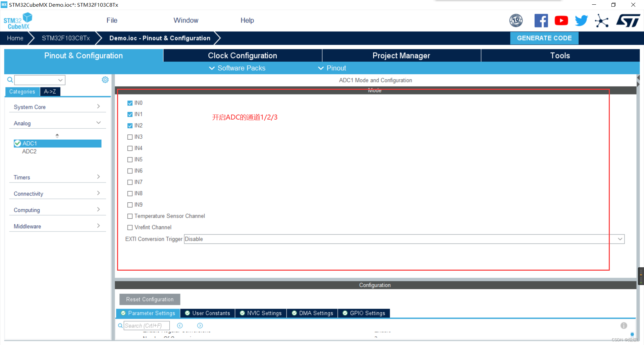Open the Pinout dropdown menu
The image size is (644, 345).
pyautogui.click(x=332, y=68)
